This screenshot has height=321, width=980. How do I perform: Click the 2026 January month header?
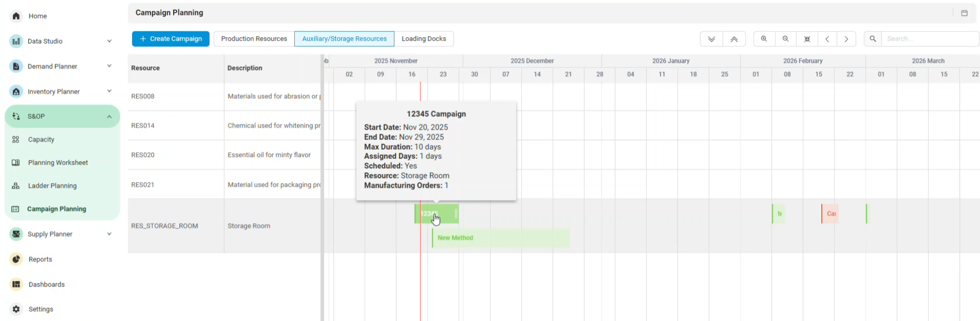pos(671,61)
